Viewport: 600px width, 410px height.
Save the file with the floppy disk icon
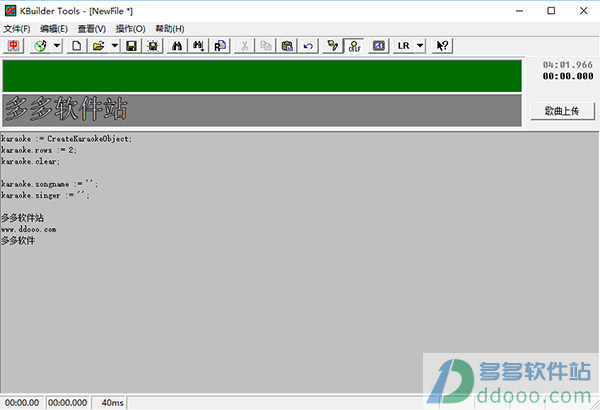click(131, 46)
